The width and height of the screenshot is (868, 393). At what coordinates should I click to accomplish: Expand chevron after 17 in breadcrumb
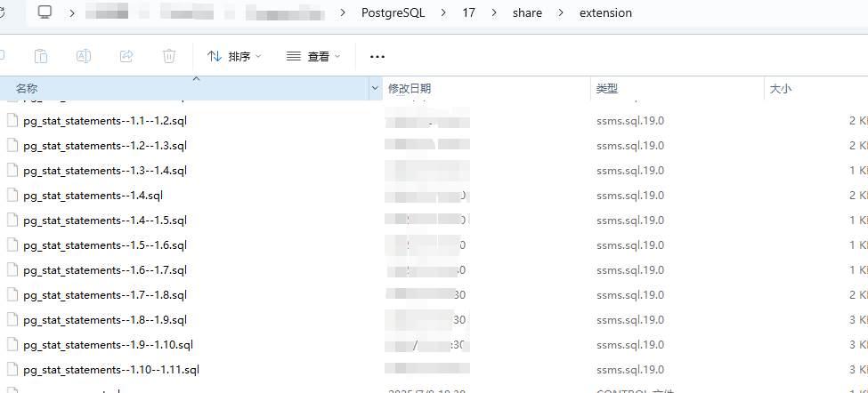(x=494, y=12)
